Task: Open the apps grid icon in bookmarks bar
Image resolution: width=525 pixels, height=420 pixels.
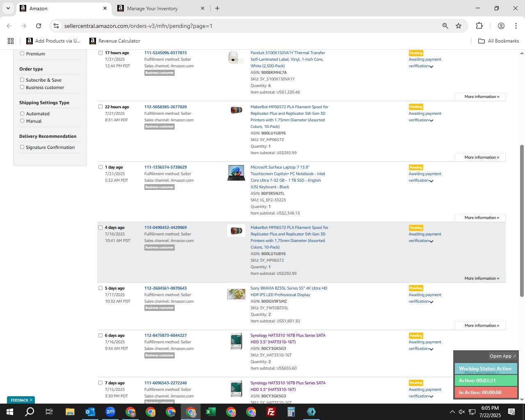Action: [11, 41]
